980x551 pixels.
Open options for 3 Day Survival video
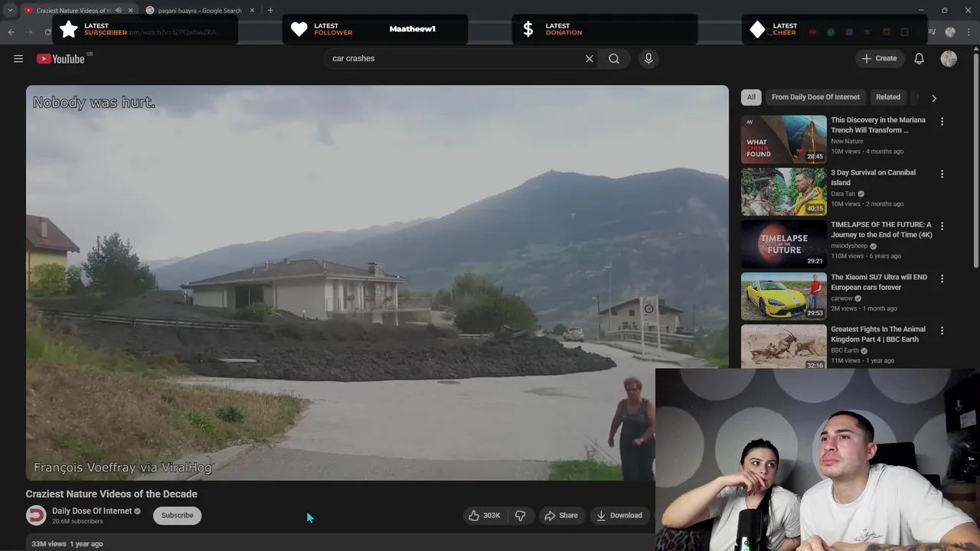(942, 174)
